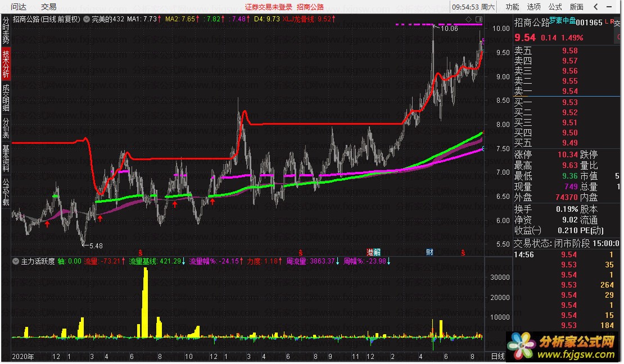Click the 2020年 label on the time axis
The width and height of the screenshot is (624, 364).
(22, 357)
